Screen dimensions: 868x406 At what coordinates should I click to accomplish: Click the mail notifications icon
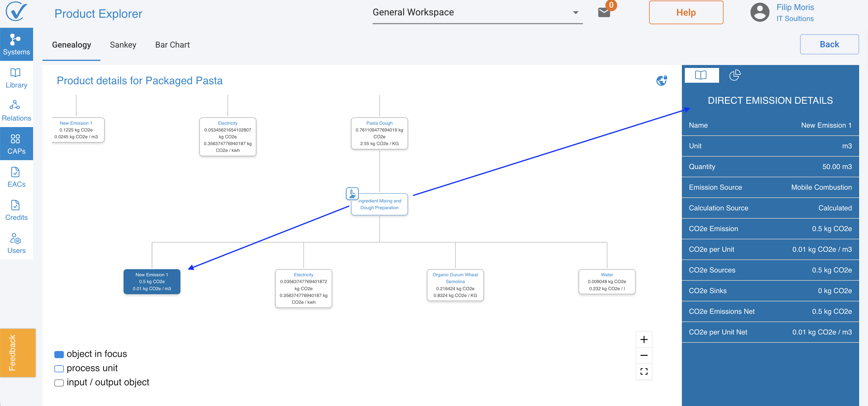604,12
